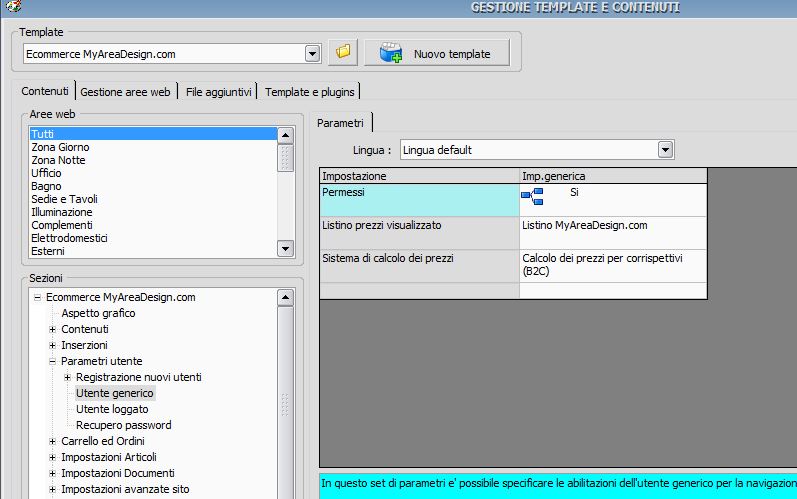Select Elettrodomestici in Aree web list
The image size is (797, 499).
(153, 238)
